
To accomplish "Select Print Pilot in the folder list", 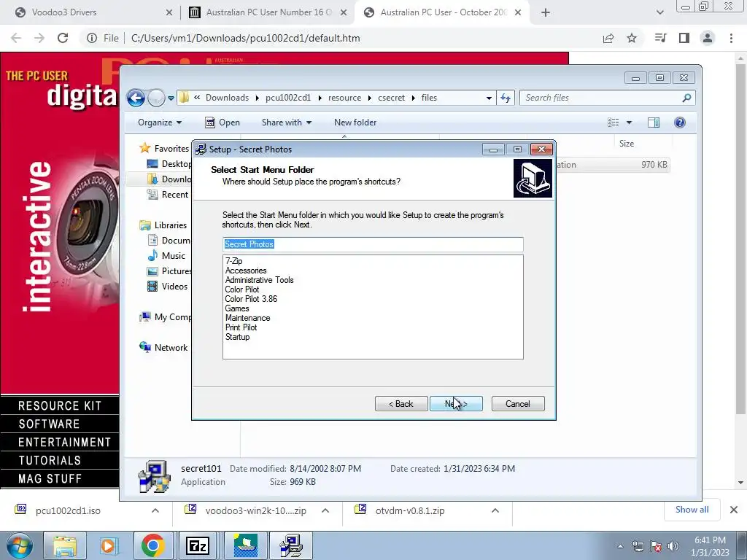I will point(241,327).
